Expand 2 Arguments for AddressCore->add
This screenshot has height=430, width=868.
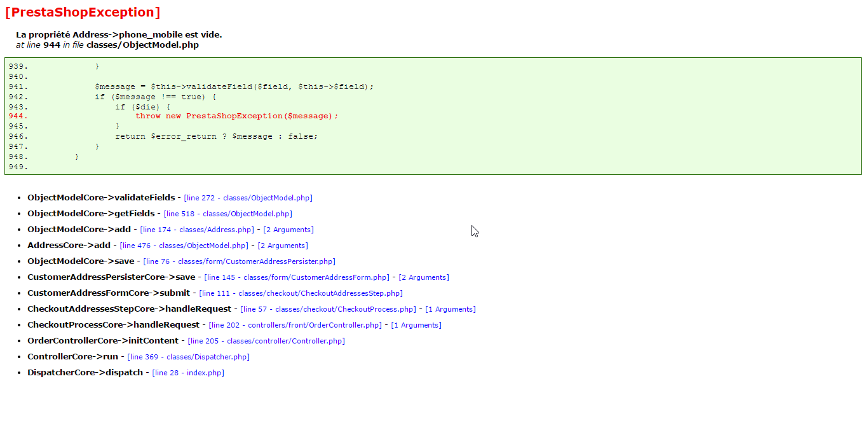(283, 246)
